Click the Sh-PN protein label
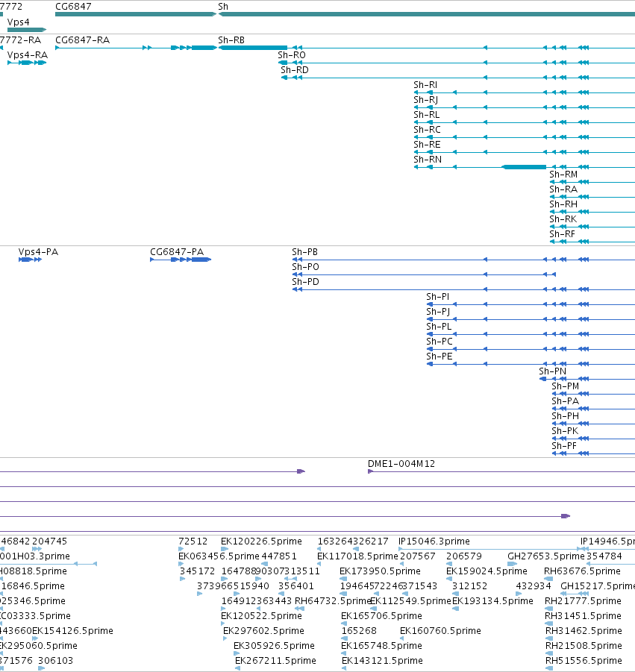This screenshot has width=635, height=672. tap(553, 371)
